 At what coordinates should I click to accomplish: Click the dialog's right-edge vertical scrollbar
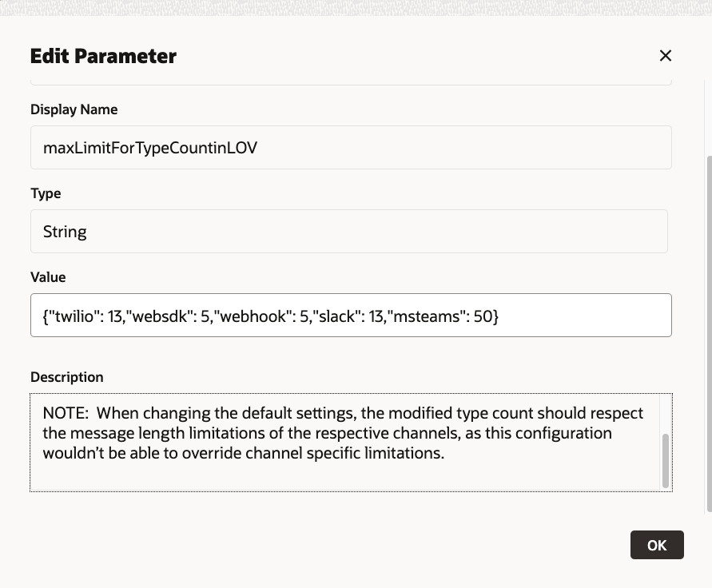click(x=708, y=320)
